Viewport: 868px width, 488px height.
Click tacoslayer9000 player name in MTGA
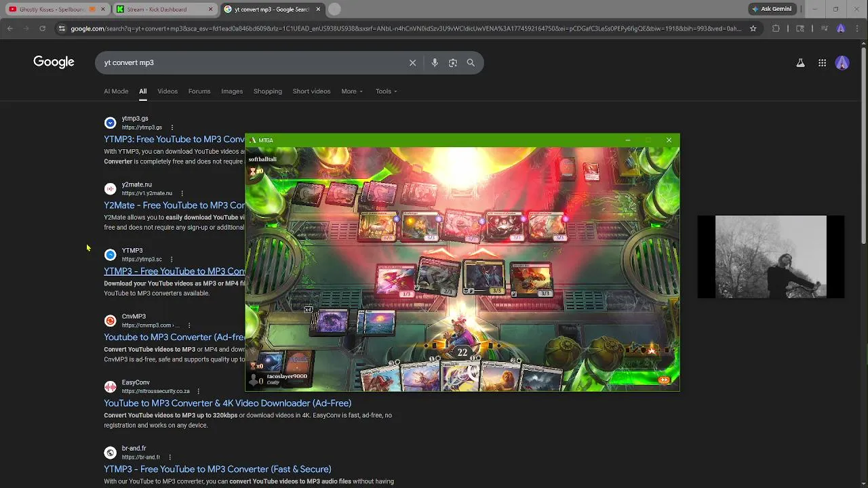click(287, 376)
